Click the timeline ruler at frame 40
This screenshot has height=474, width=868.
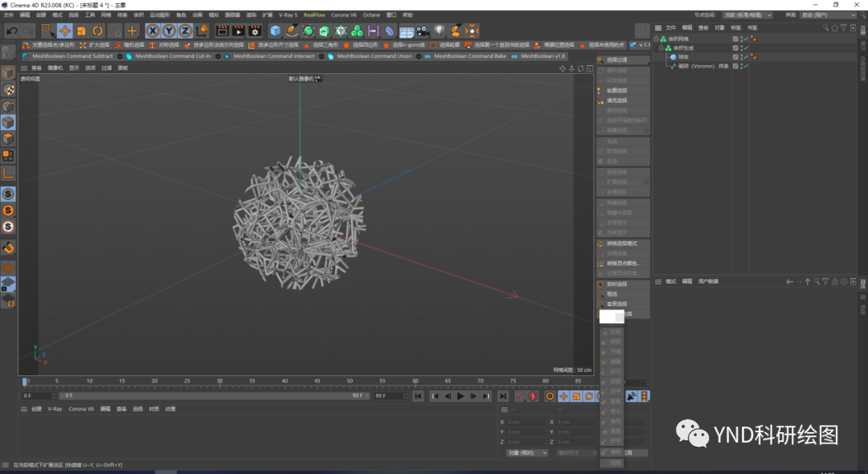pos(285,382)
